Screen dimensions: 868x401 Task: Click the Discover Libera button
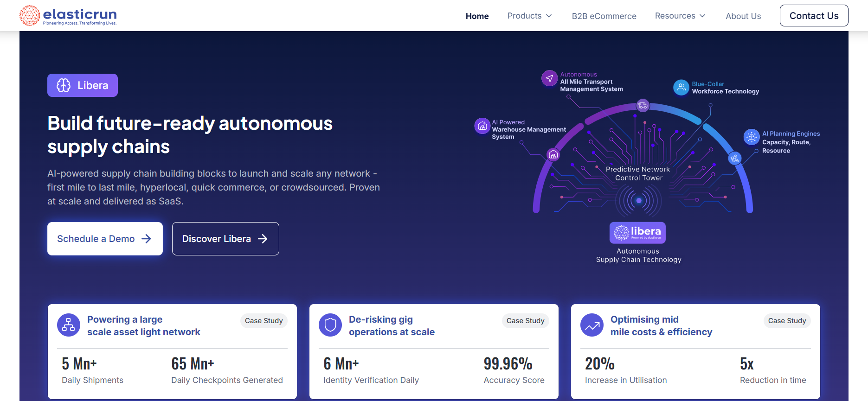pos(225,239)
